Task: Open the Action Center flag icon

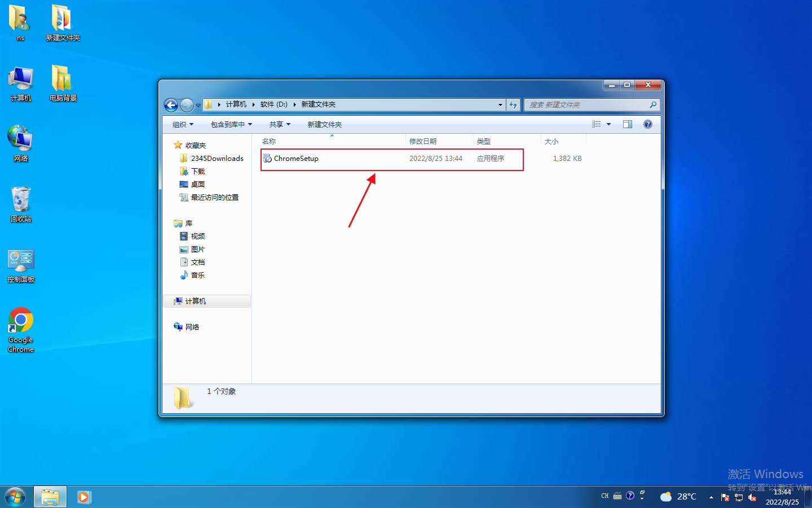Action: pos(725,497)
